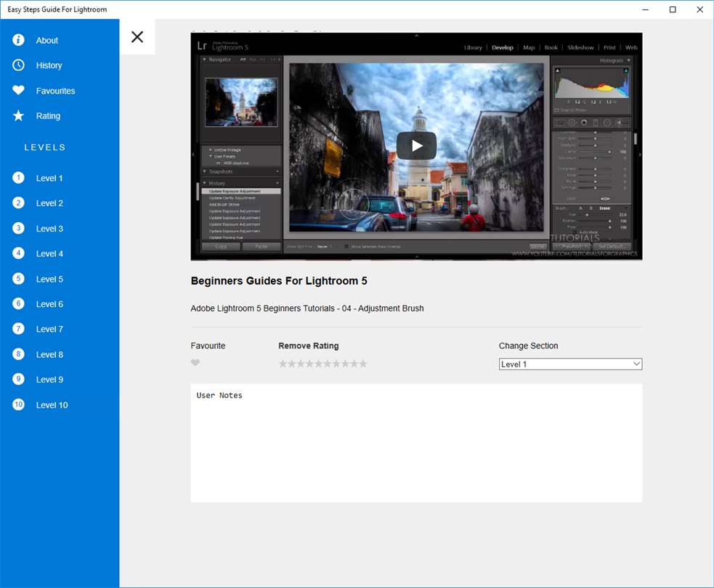Close the video panel with X icon
This screenshot has height=588, width=714.
tap(137, 37)
